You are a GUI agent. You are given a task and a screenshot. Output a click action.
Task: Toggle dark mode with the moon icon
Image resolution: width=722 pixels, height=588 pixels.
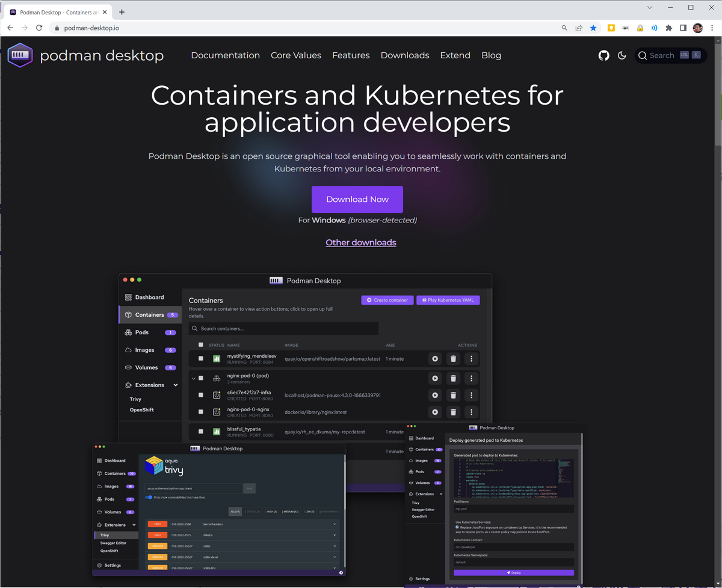[622, 55]
